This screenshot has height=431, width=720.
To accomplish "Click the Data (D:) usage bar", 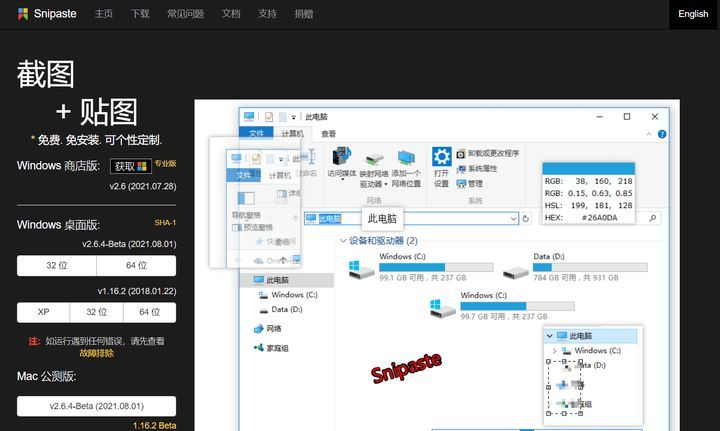I will pos(590,267).
